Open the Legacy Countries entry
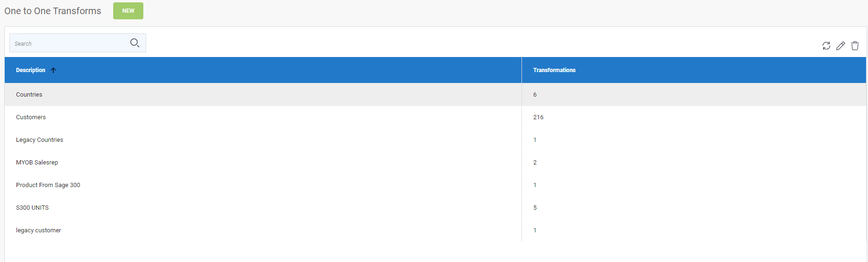This screenshot has width=868, height=262. [x=40, y=140]
